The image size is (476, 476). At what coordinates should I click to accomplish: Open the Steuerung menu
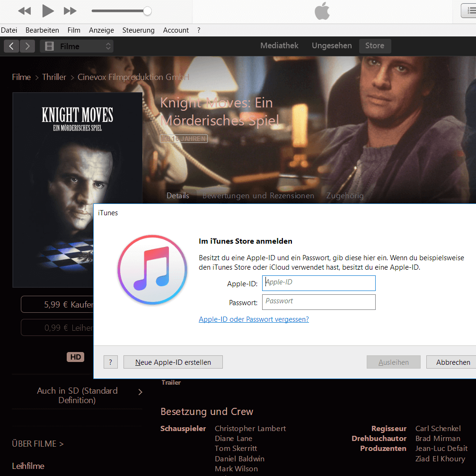[x=139, y=30]
